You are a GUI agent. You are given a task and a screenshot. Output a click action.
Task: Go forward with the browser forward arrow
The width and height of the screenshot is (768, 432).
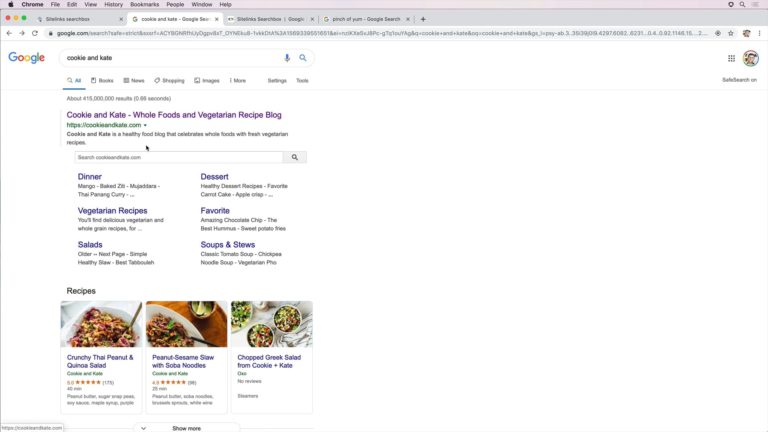22,33
